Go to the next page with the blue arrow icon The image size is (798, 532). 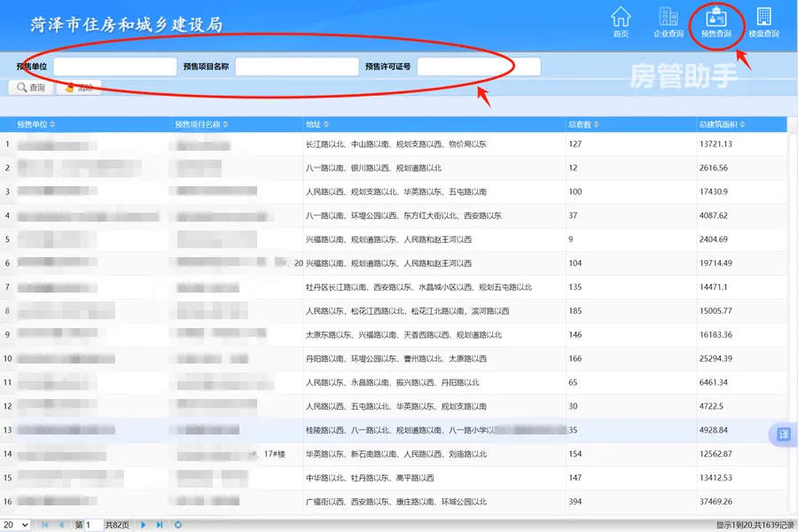pyautogui.click(x=144, y=525)
